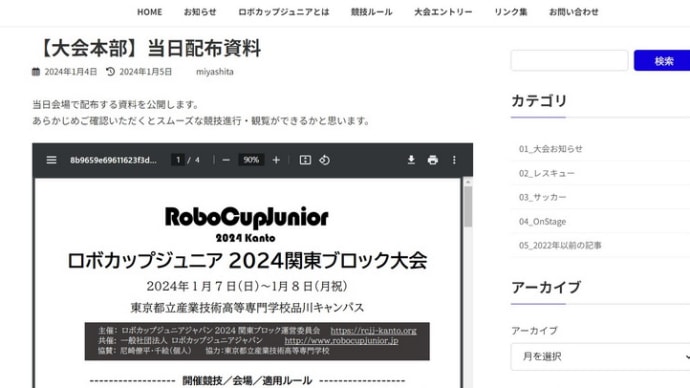Click the 90% zoom level field
This screenshot has width=690, height=388.
tap(251, 160)
